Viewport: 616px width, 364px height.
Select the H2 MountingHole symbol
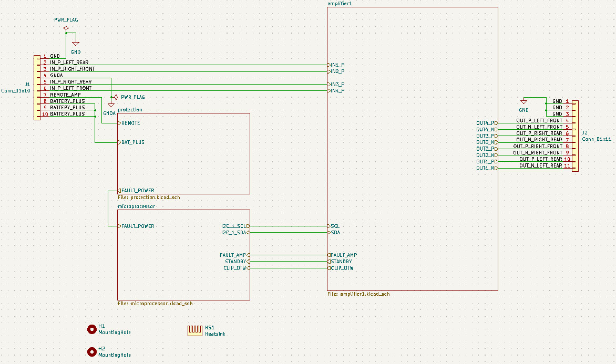[91, 352]
